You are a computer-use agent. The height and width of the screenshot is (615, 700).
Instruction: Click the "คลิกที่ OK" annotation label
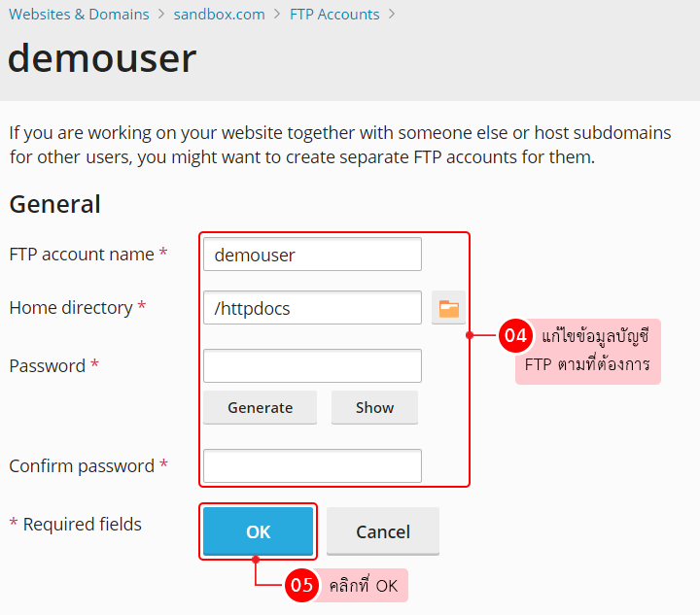(x=364, y=586)
